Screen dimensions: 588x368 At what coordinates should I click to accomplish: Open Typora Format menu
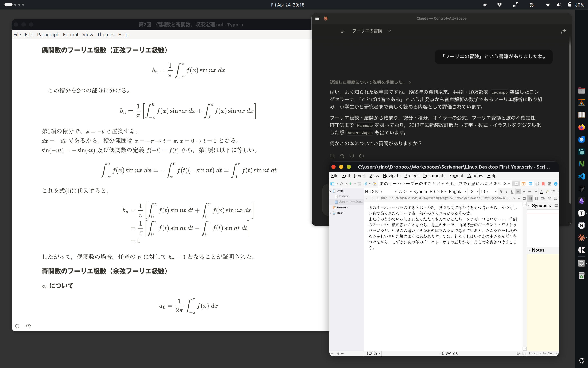71,35
